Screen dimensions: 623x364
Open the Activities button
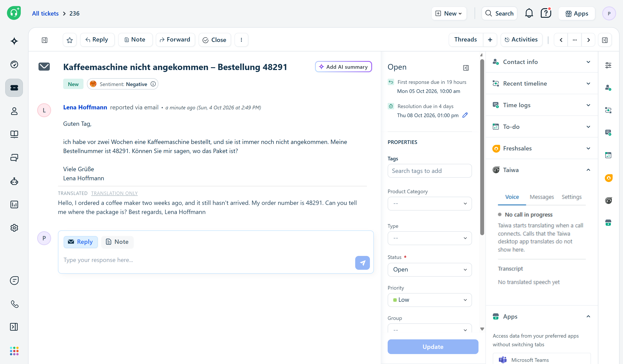pyautogui.click(x=521, y=40)
